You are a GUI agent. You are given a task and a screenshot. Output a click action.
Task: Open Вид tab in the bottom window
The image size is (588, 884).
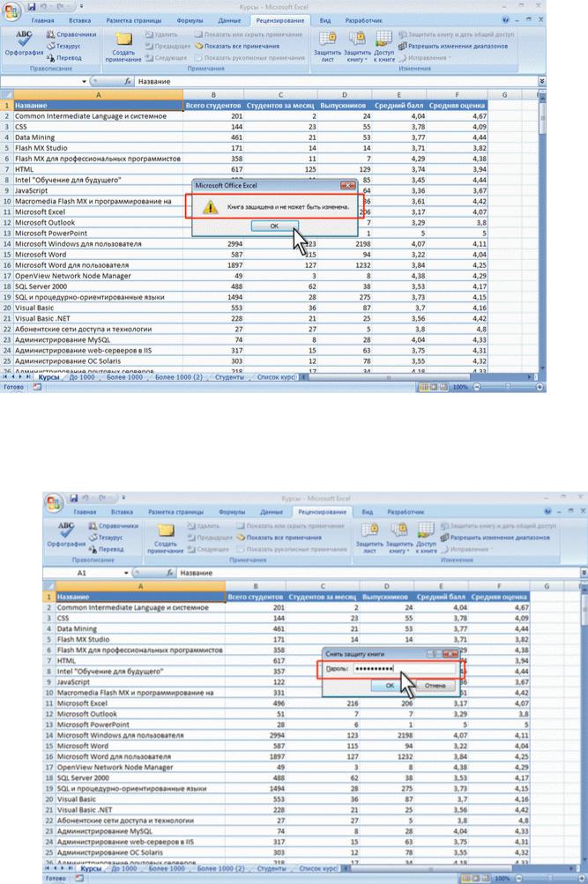point(368,512)
